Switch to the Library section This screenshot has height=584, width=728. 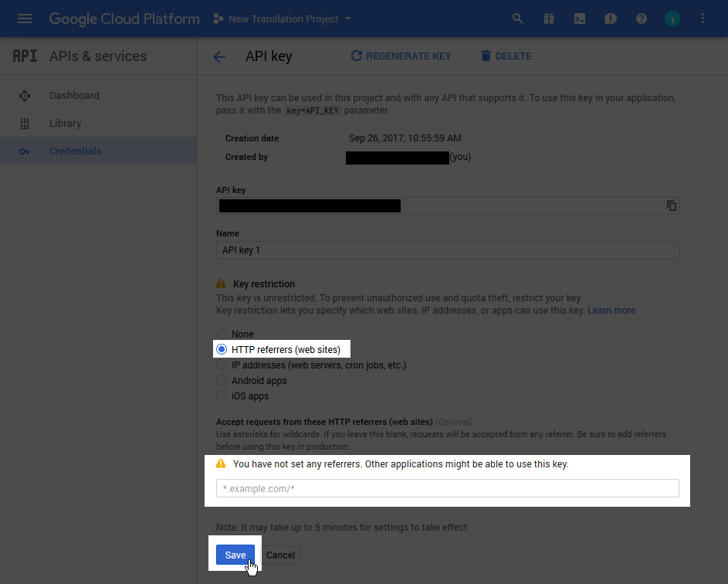(x=65, y=123)
